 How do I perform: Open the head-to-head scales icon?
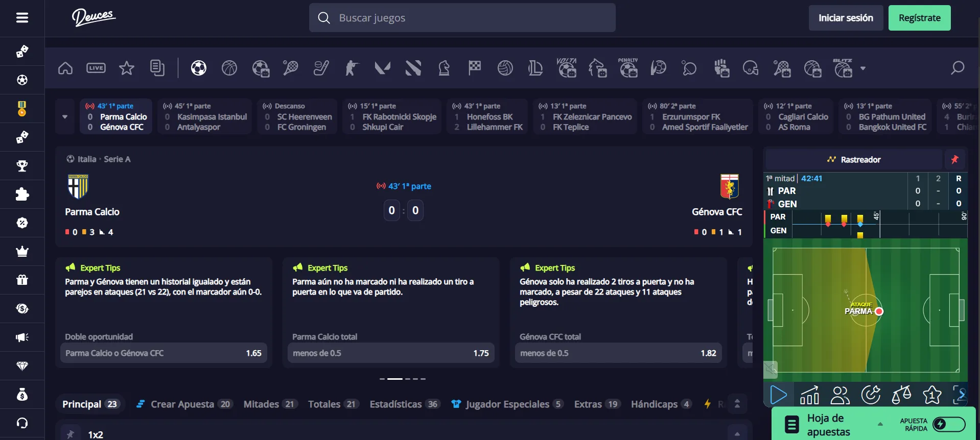click(901, 395)
